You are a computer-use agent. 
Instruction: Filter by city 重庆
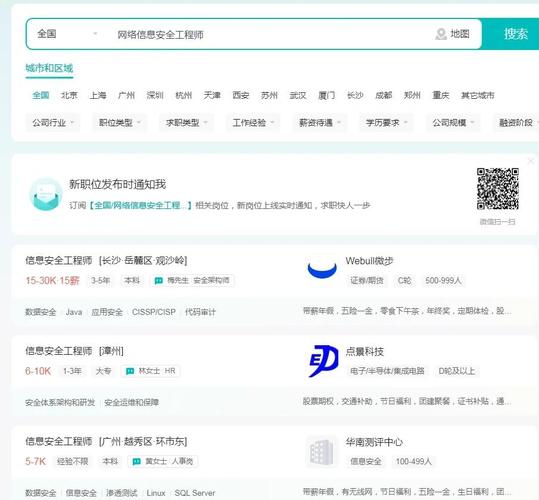[440, 95]
